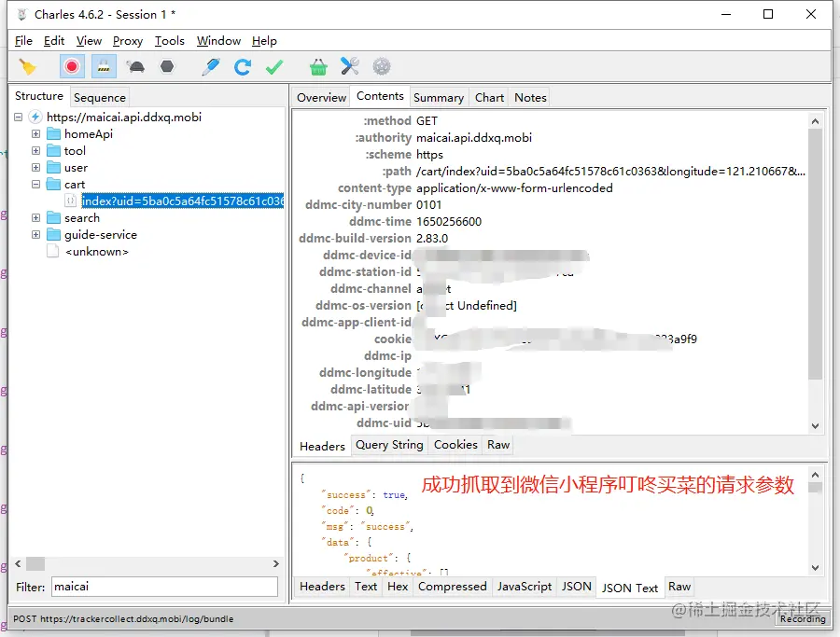The width and height of the screenshot is (840, 637).
Task: Select the tool folder icon
Action: (x=53, y=150)
